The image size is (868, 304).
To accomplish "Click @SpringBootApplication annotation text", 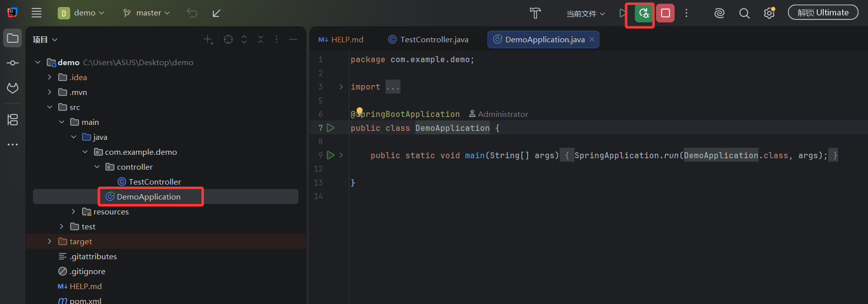I will 405,114.
